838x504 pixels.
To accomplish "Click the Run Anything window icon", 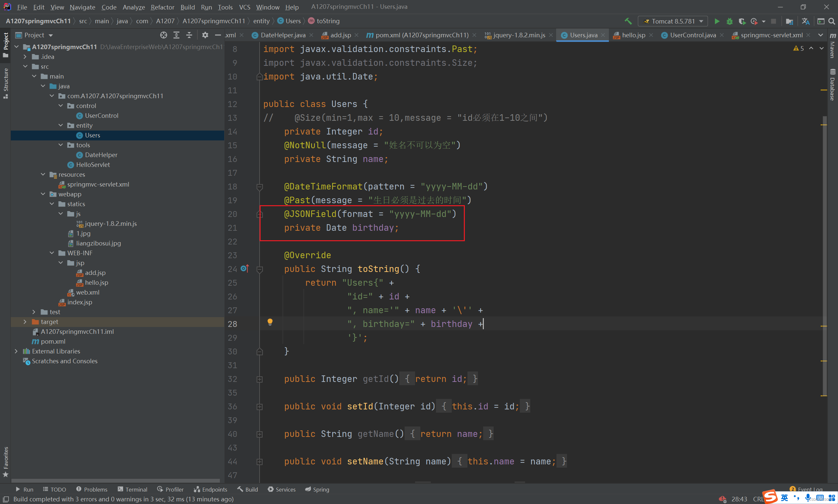I will pos(821,21).
